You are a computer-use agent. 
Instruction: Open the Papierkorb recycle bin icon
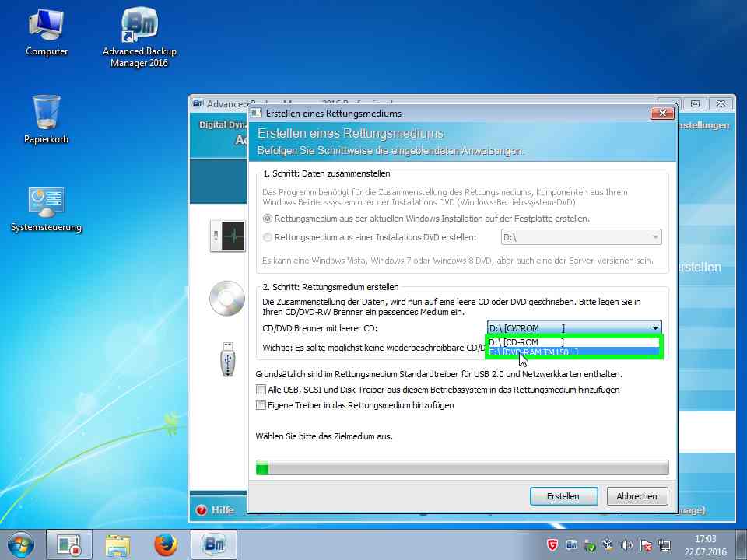46,119
